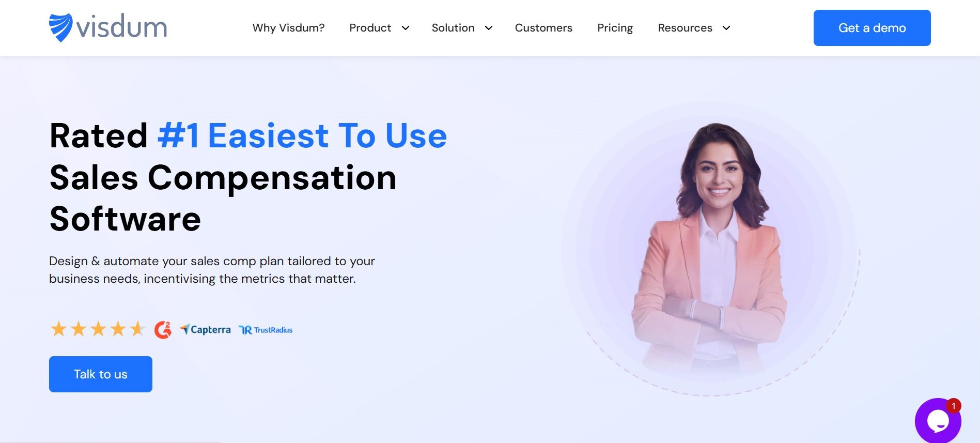This screenshot has height=443, width=980.
Task: Click the five-star rating graphic
Action: (98, 329)
